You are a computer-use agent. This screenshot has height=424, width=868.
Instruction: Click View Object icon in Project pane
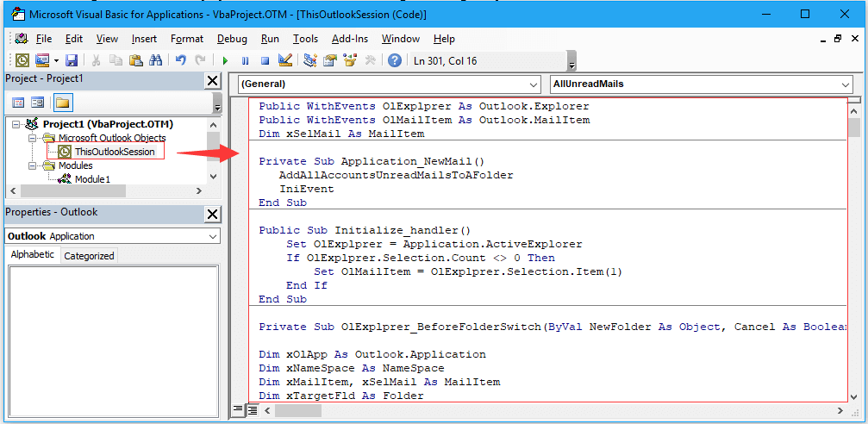(x=38, y=103)
